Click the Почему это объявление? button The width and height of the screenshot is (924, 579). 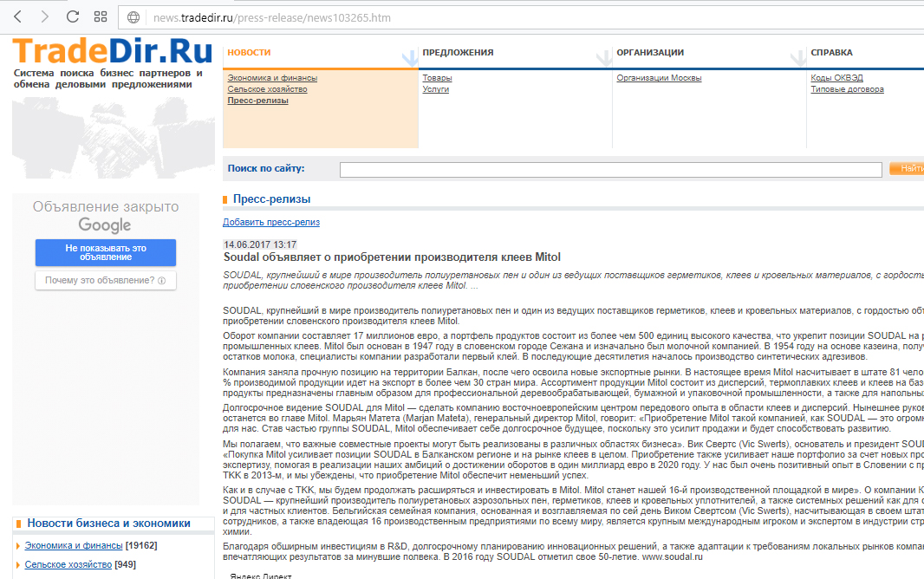click(106, 280)
